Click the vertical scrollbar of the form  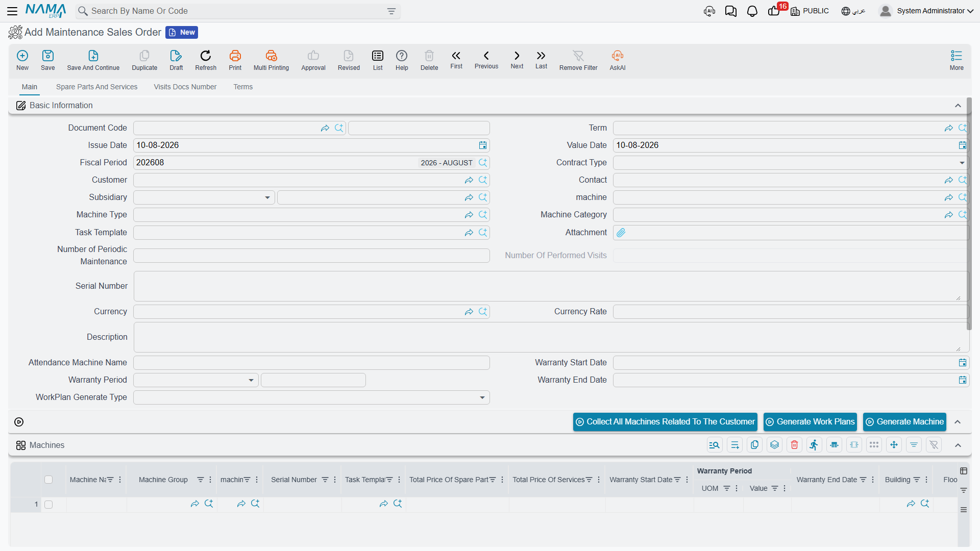(969, 214)
